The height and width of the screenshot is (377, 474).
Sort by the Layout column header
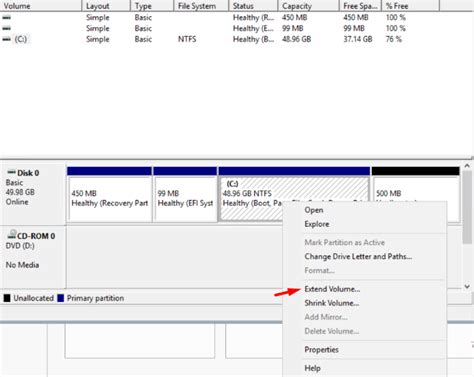click(x=106, y=6)
